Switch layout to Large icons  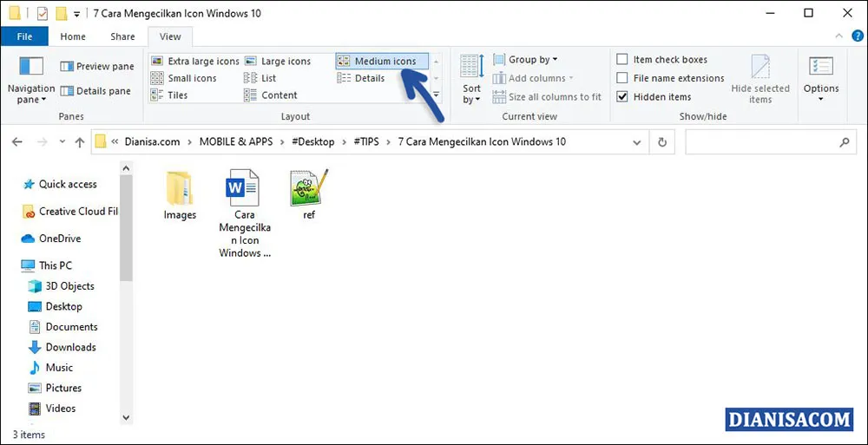[x=278, y=62]
